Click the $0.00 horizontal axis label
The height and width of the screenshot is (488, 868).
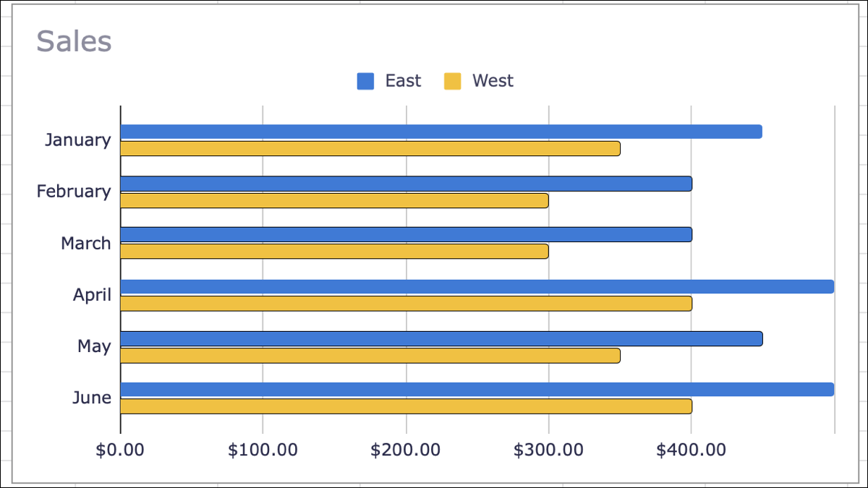(120, 450)
